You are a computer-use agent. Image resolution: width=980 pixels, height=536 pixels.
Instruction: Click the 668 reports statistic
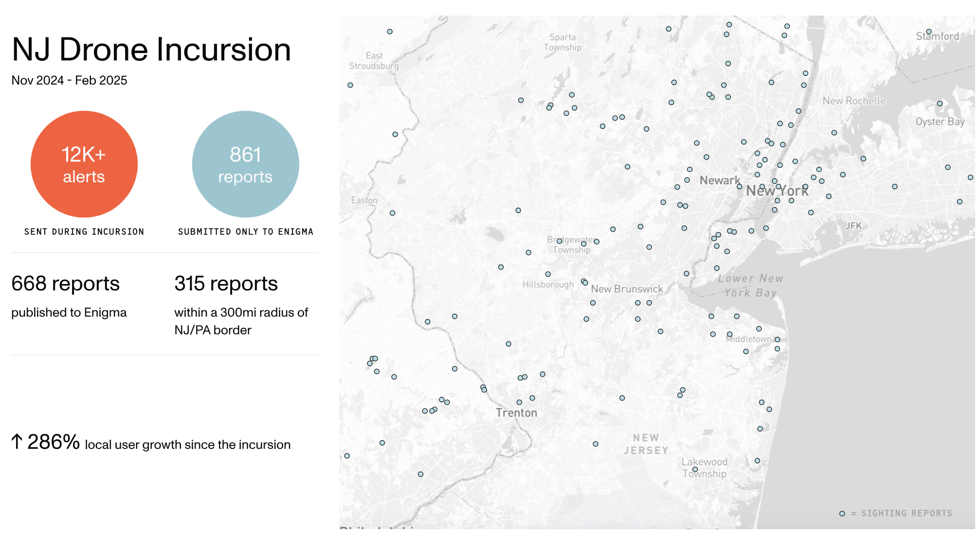pyautogui.click(x=65, y=284)
